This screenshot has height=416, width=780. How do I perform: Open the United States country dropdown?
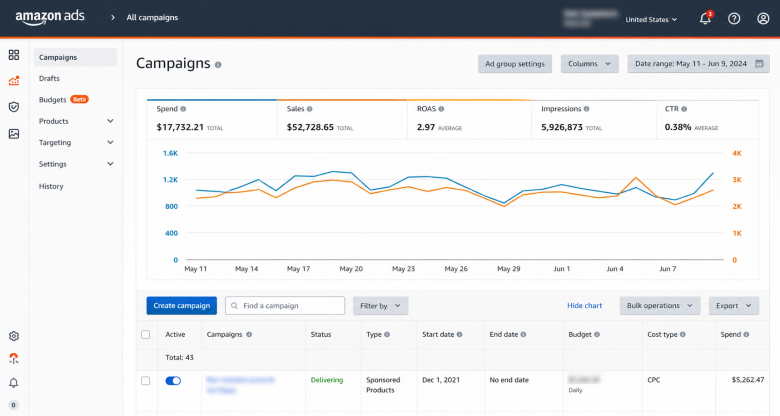(651, 19)
